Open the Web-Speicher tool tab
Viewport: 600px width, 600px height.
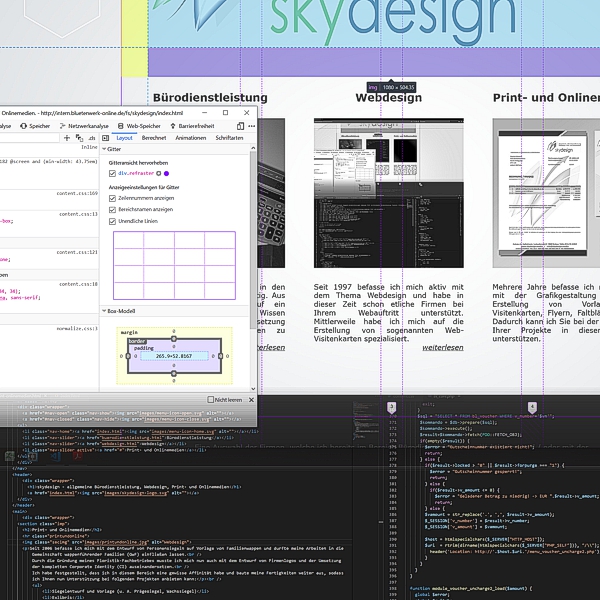(139, 126)
